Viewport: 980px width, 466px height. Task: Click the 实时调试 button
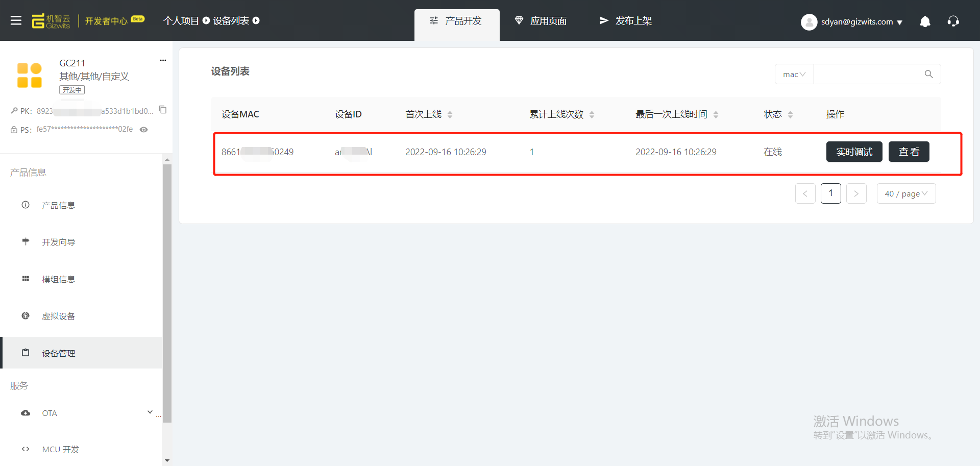coord(854,152)
